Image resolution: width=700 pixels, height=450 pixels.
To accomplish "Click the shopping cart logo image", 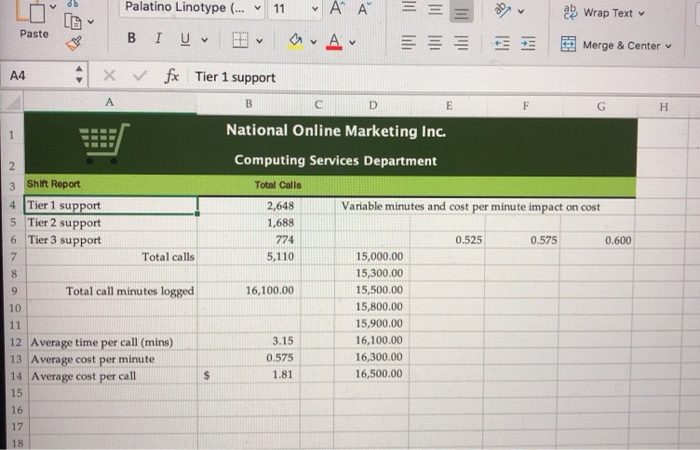I will pos(104,143).
